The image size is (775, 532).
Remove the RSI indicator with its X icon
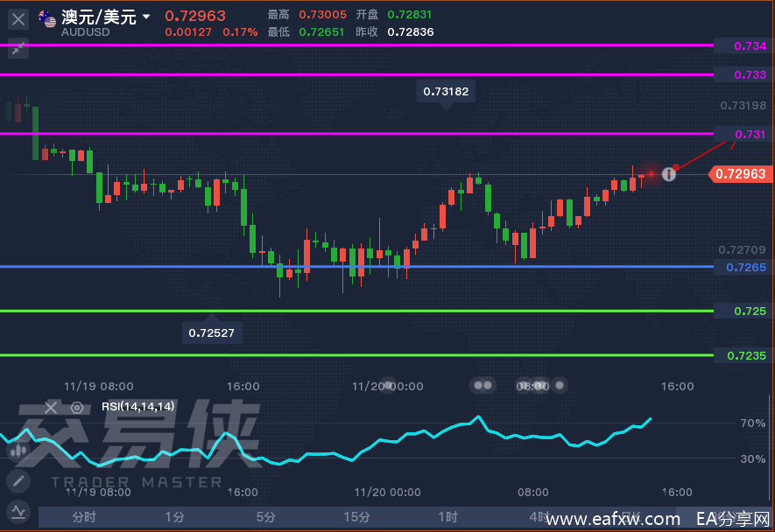pyautogui.click(x=51, y=408)
